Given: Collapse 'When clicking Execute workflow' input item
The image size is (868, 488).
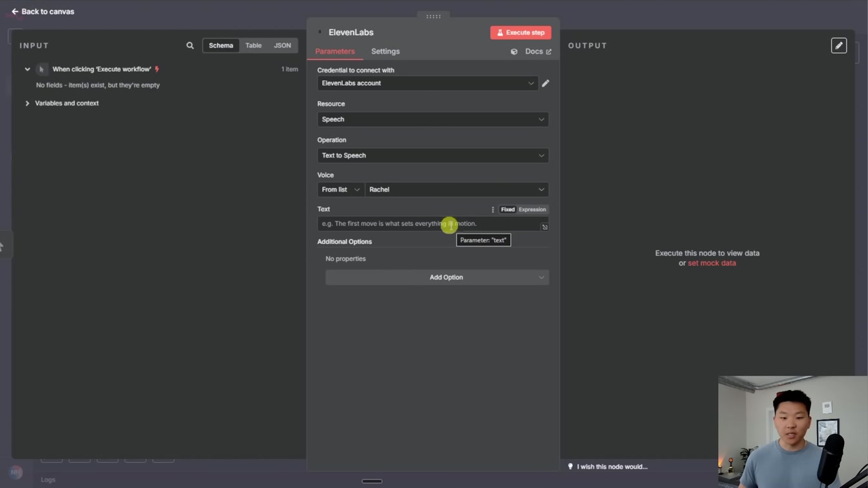Looking at the screenshot, I should coord(27,69).
